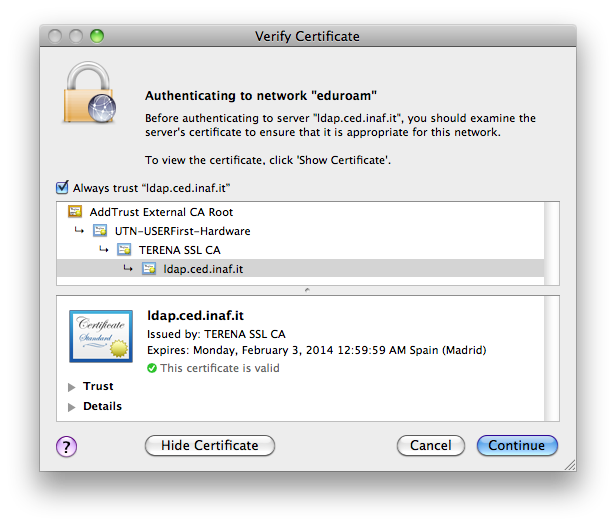Click the TERENA SSL CA certificate icon
The height and width of the screenshot is (526, 616).
124,249
